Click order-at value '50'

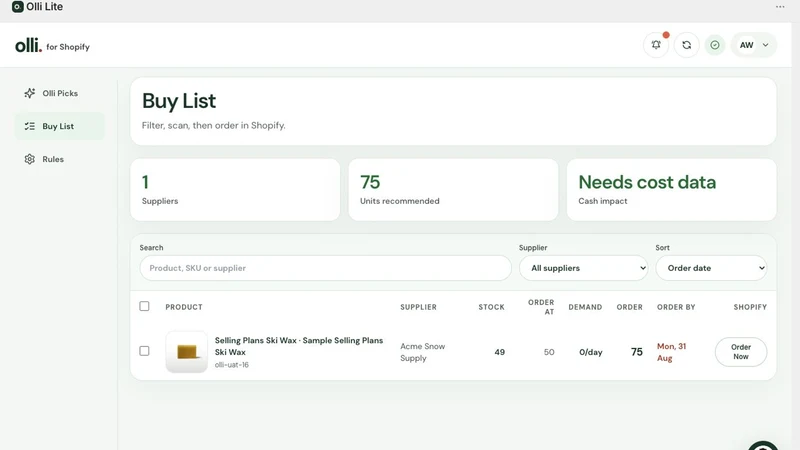pos(549,352)
